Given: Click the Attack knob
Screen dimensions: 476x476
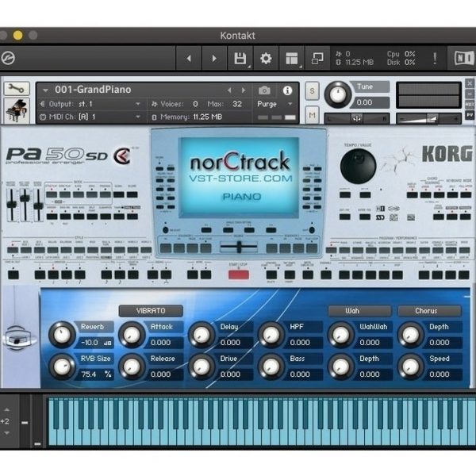Looking at the screenshot, I should pyautogui.click(x=132, y=335).
